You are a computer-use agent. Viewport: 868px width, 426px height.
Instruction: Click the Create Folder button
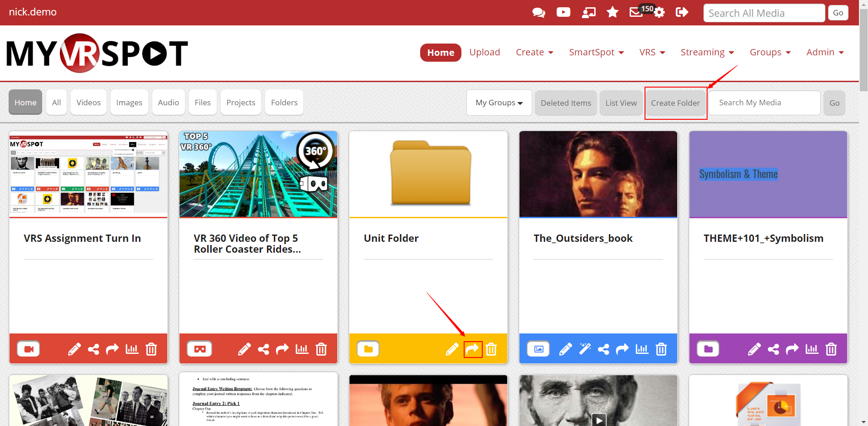click(675, 103)
